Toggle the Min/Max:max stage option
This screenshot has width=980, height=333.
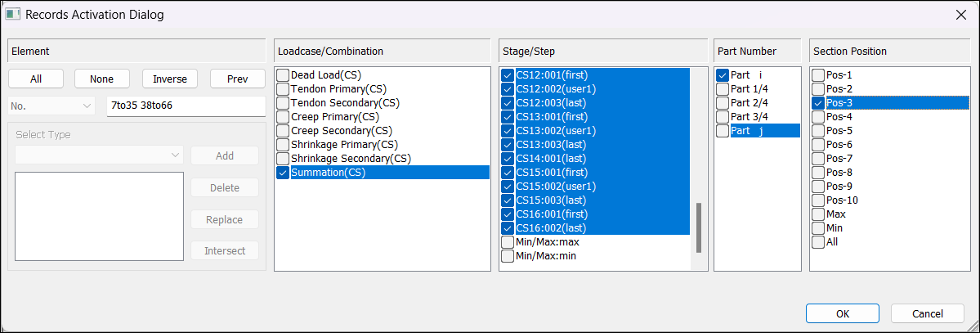click(x=508, y=241)
